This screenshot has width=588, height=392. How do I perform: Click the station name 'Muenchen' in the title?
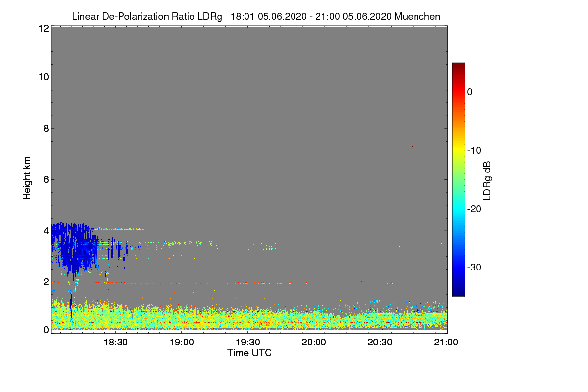[x=417, y=16]
